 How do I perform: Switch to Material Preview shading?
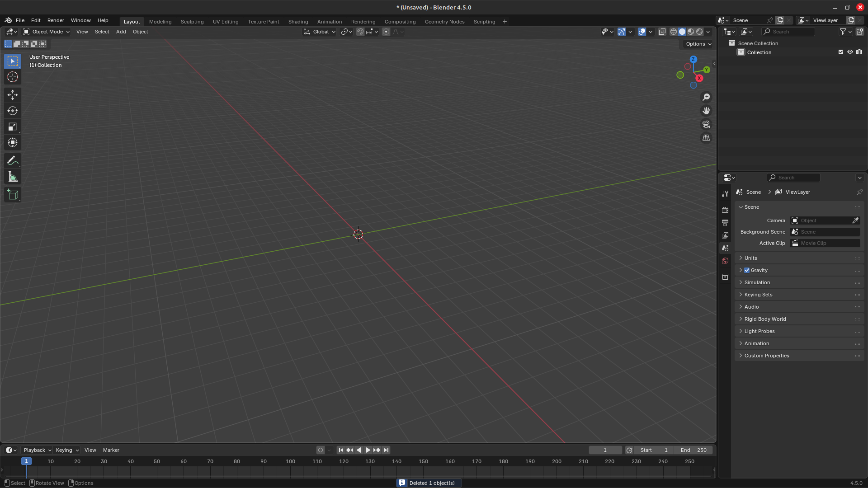coord(691,32)
